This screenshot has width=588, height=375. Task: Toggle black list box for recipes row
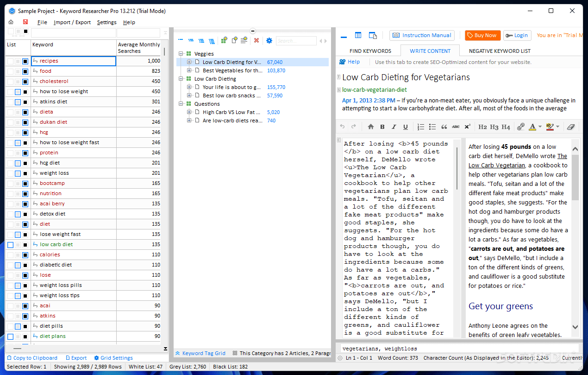[25, 61]
